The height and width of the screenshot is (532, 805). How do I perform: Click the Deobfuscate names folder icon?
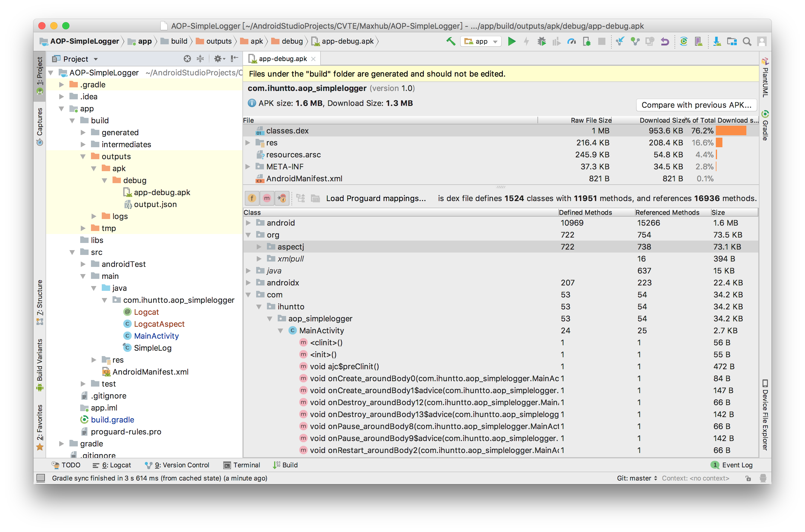(x=315, y=198)
